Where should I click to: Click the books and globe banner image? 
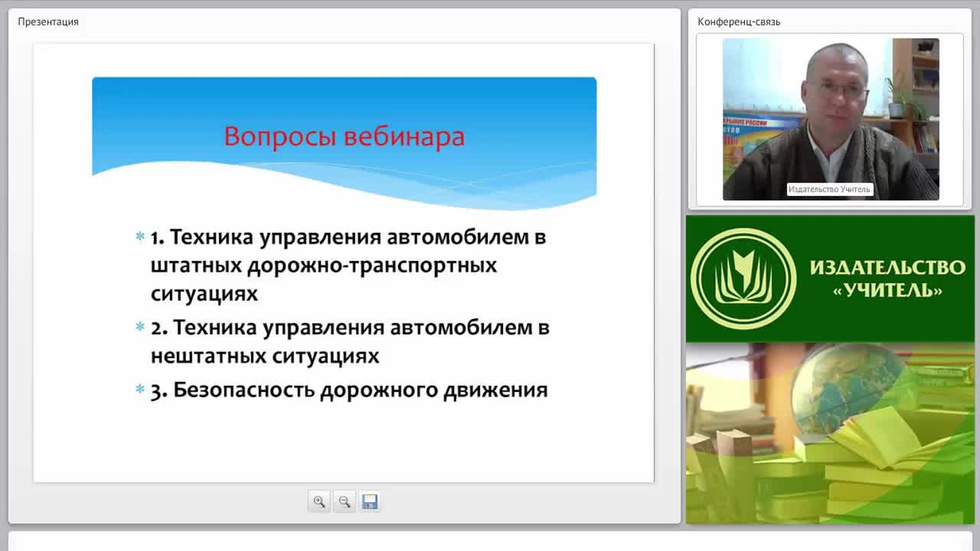pos(830,433)
